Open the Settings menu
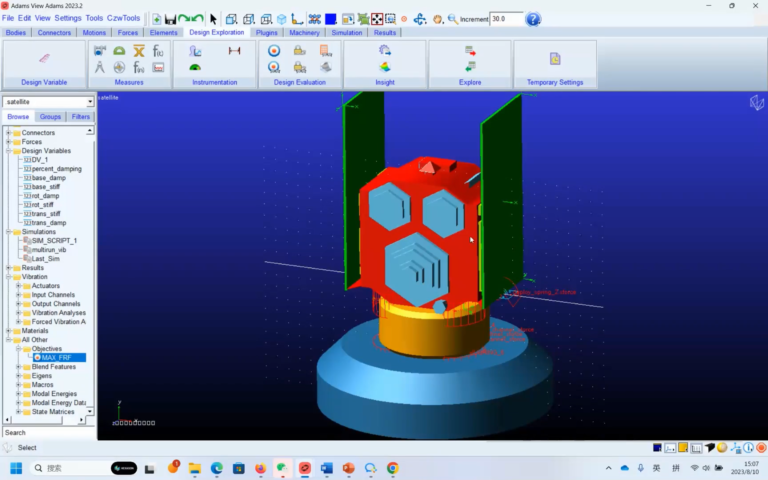 click(x=68, y=18)
